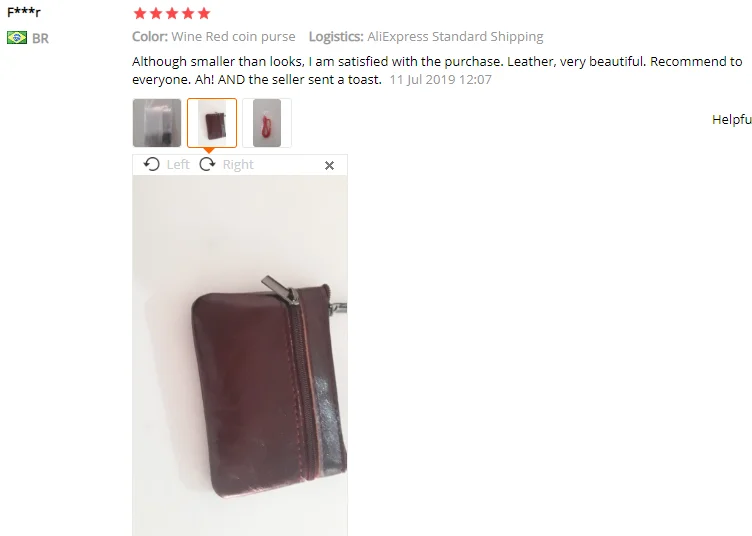Click the second red rating star
The width and height of the screenshot is (752, 536).
[x=156, y=13]
